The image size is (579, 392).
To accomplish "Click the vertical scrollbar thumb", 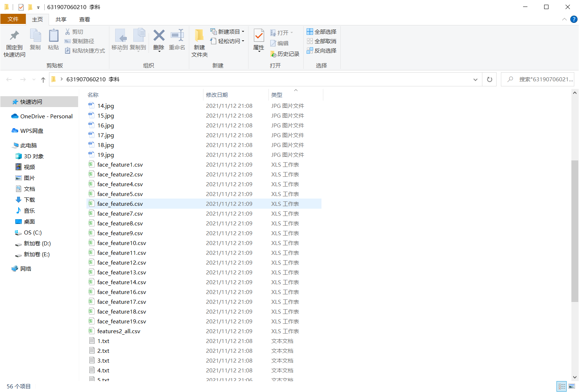I will pos(575,231).
